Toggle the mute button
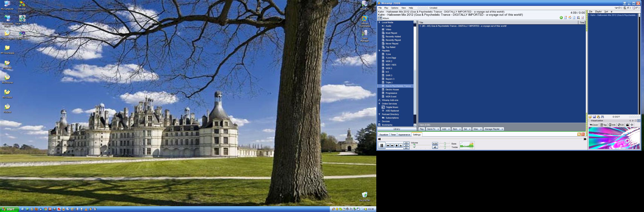The image size is (644, 212). pos(435,144)
